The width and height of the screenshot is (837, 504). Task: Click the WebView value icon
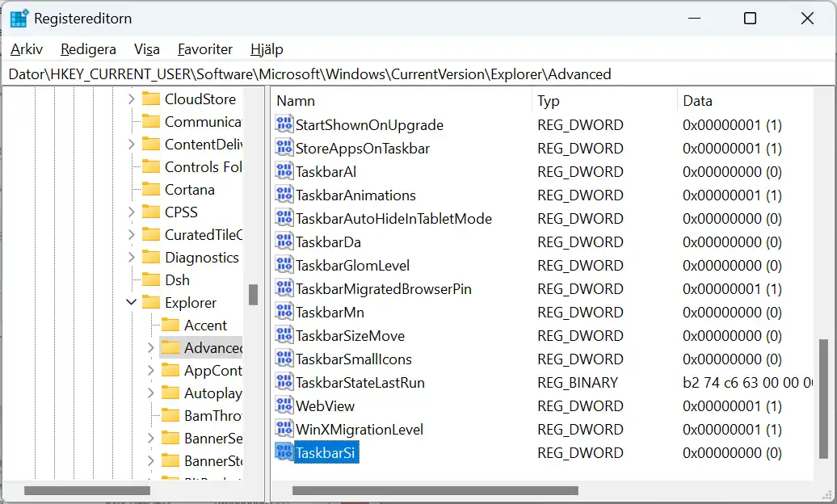click(x=284, y=406)
